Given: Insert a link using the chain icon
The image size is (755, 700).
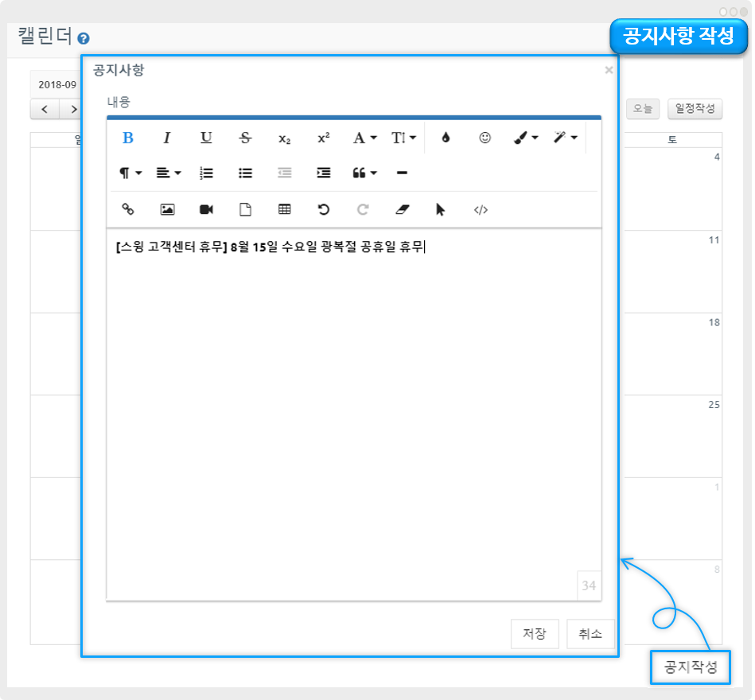Looking at the screenshot, I should 128,209.
